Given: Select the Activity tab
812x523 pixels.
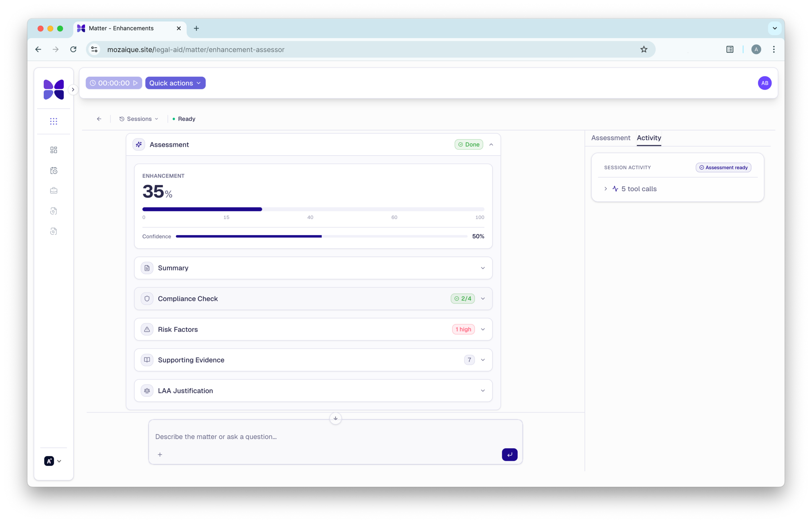Looking at the screenshot, I should (x=649, y=138).
